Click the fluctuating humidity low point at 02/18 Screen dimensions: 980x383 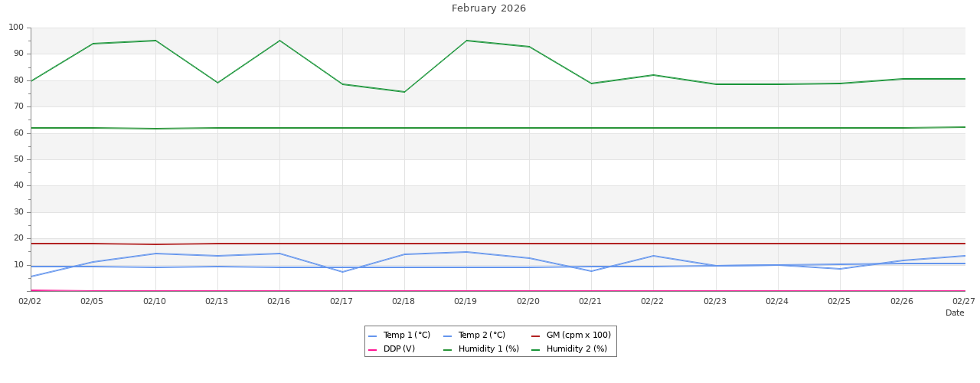click(404, 92)
